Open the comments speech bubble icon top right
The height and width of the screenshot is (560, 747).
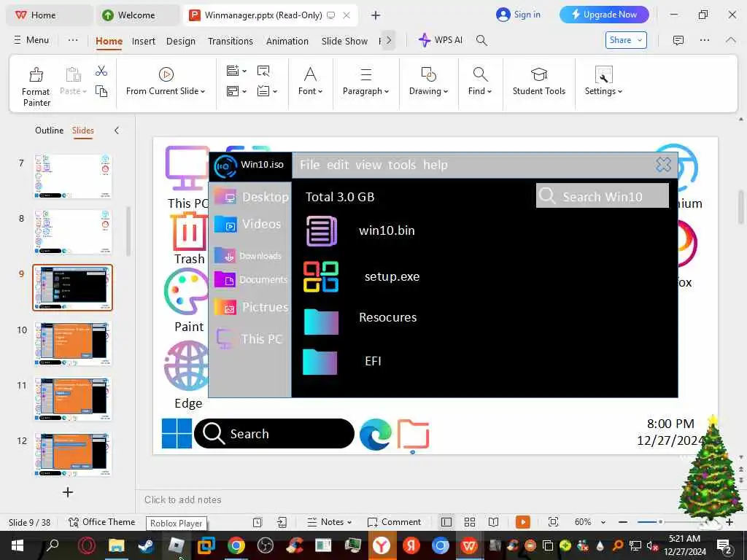point(678,41)
